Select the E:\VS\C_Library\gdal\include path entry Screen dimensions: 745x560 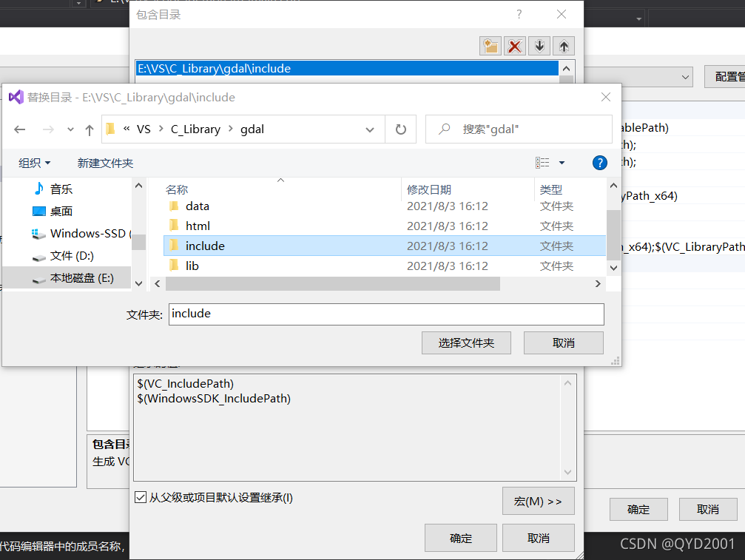click(x=347, y=68)
